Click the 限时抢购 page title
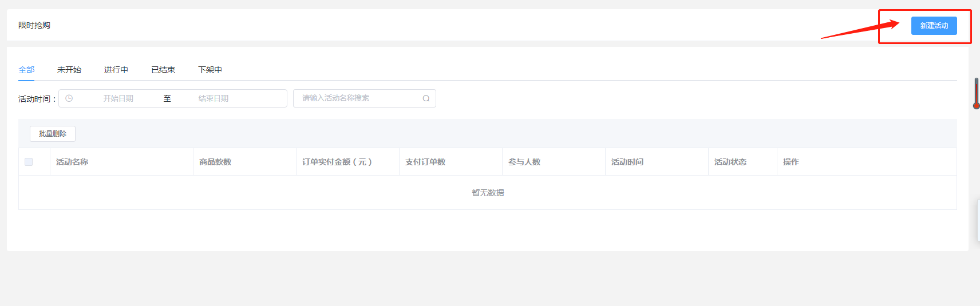The width and height of the screenshot is (980, 306). pyautogui.click(x=34, y=25)
